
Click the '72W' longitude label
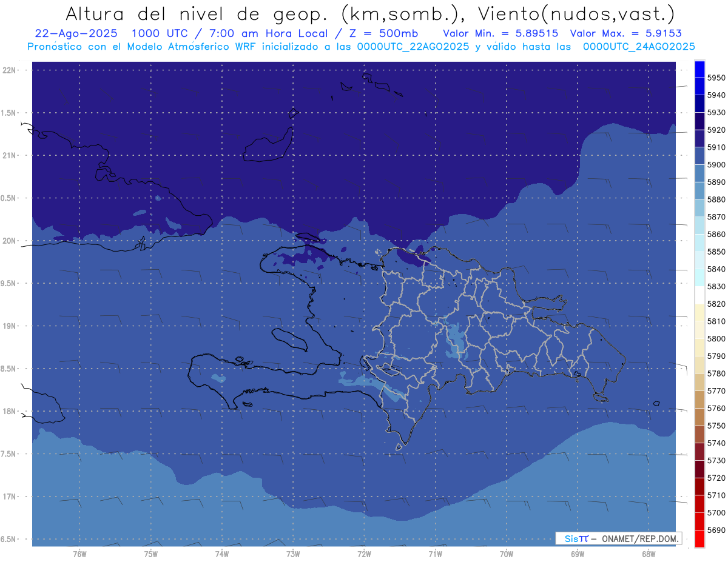pyautogui.click(x=364, y=554)
